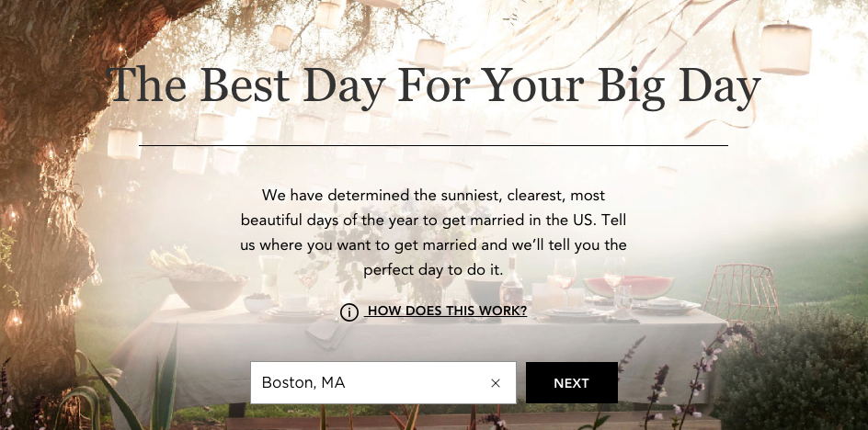The width and height of the screenshot is (868, 430).
Task: Click the pink wire chair
Action: click(x=742, y=293)
